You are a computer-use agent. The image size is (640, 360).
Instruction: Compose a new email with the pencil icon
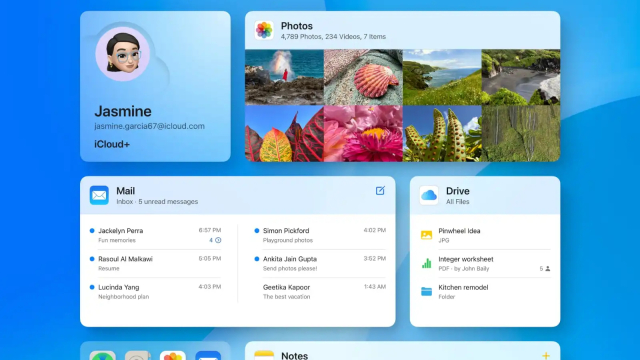point(380,191)
